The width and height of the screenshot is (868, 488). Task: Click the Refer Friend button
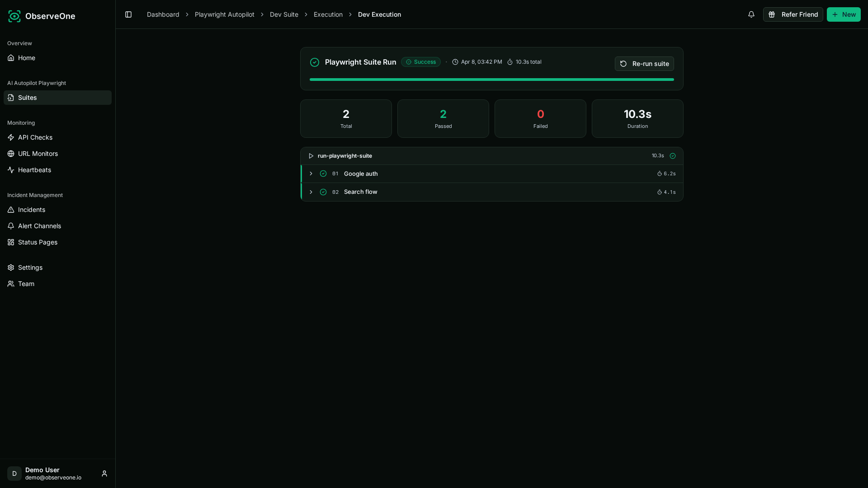(x=793, y=14)
